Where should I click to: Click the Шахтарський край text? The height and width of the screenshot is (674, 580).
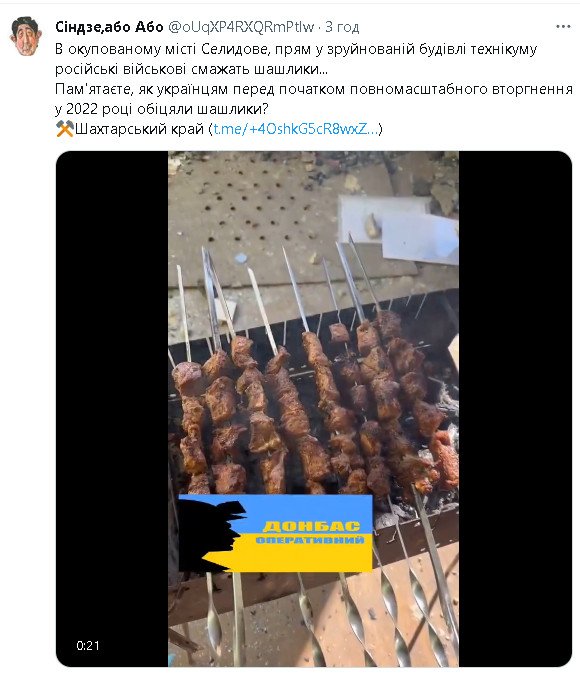point(139,129)
